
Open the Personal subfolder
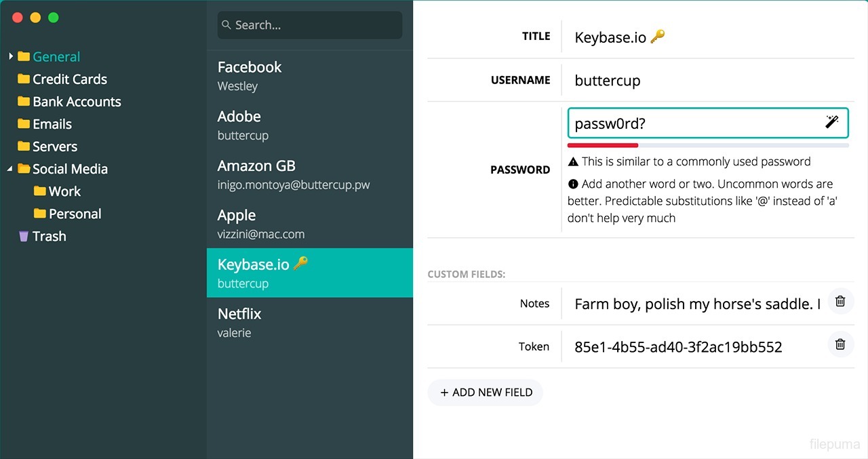coord(75,214)
